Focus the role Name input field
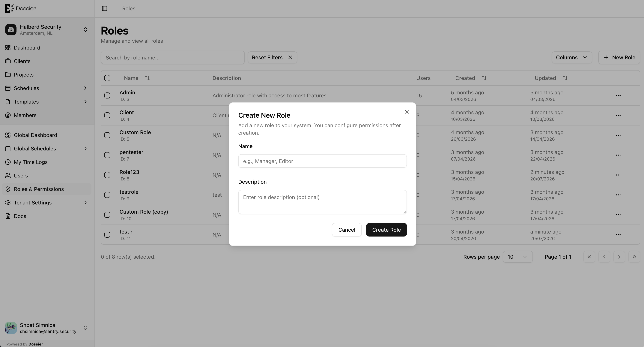 (322, 161)
